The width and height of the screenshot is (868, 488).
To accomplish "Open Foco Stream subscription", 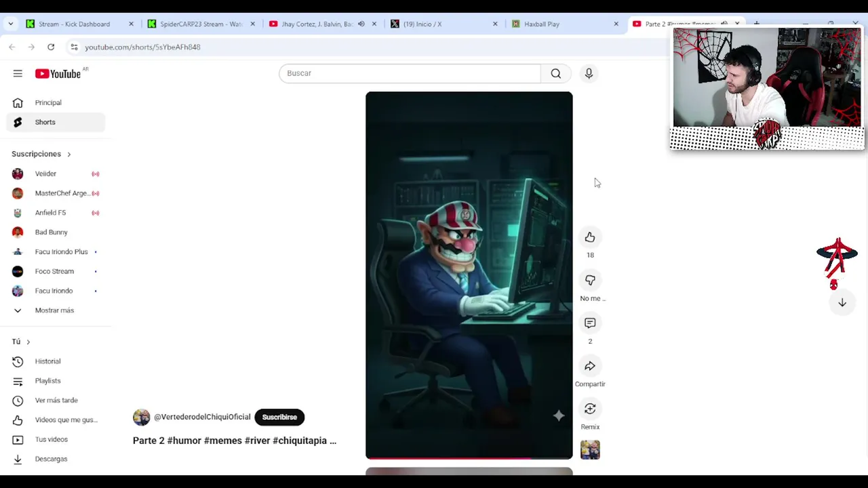I will [56, 271].
